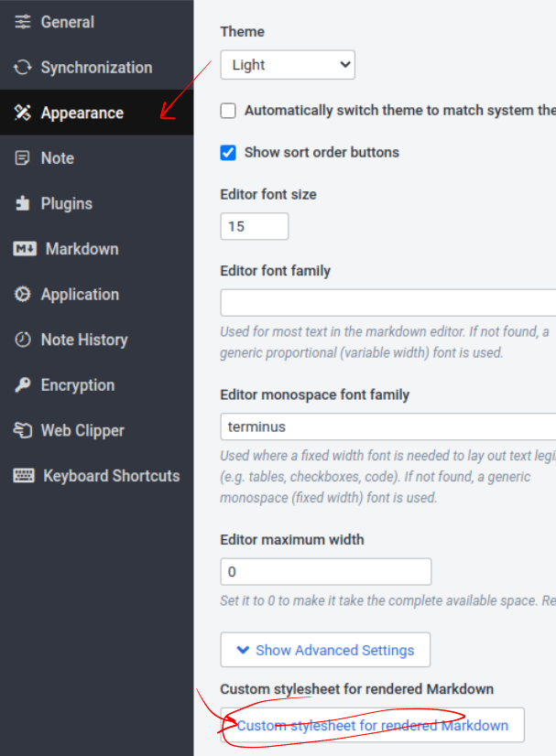
Task: Select the Plugins sidebar icon
Action: click(x=22, y=203)
